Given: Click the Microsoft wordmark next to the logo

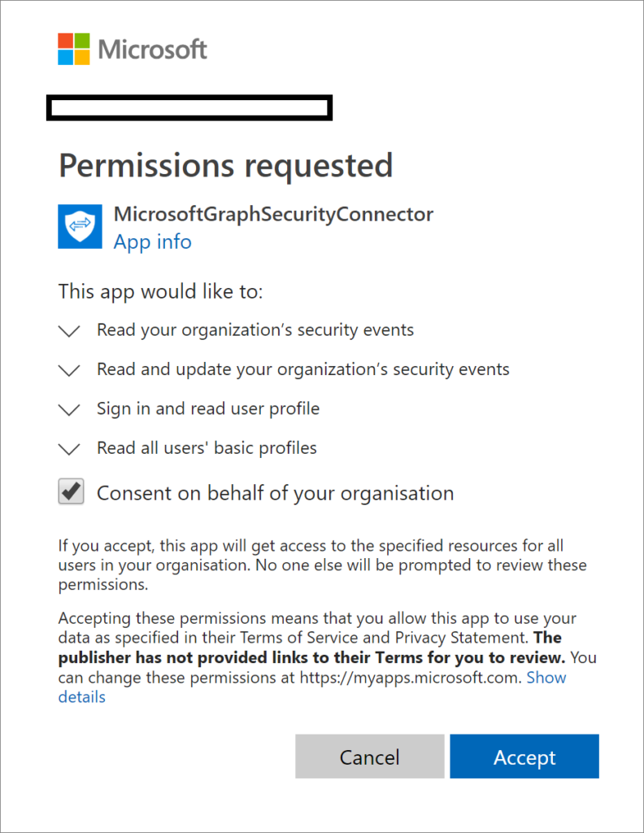Looking at the screenshot, I should click(151, 49).
